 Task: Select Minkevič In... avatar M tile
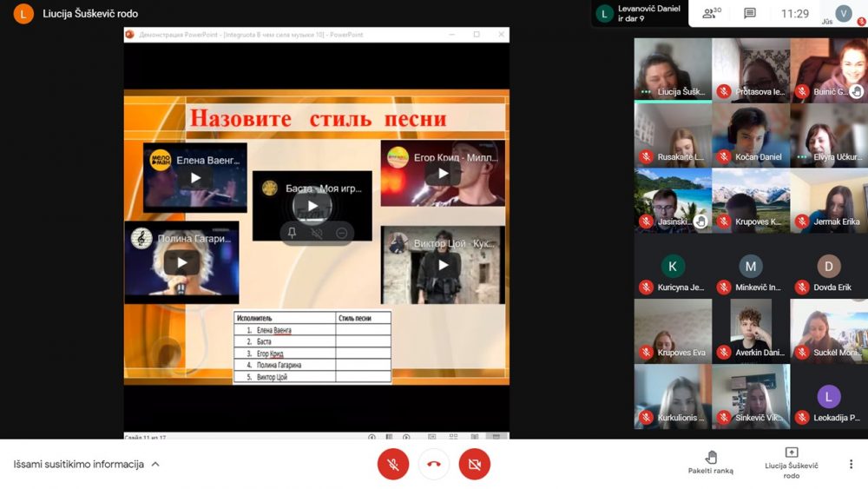coord(751,266)
